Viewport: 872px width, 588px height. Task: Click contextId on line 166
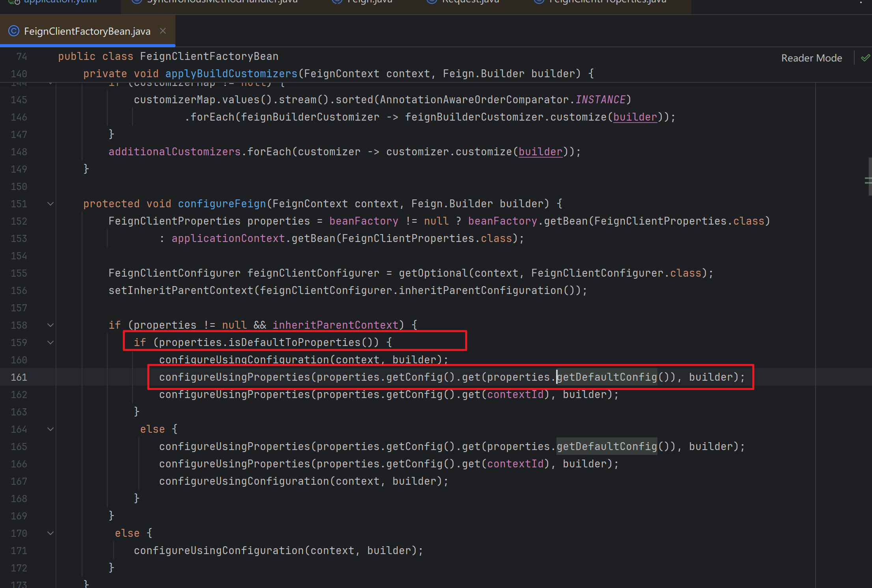point(515,464)
